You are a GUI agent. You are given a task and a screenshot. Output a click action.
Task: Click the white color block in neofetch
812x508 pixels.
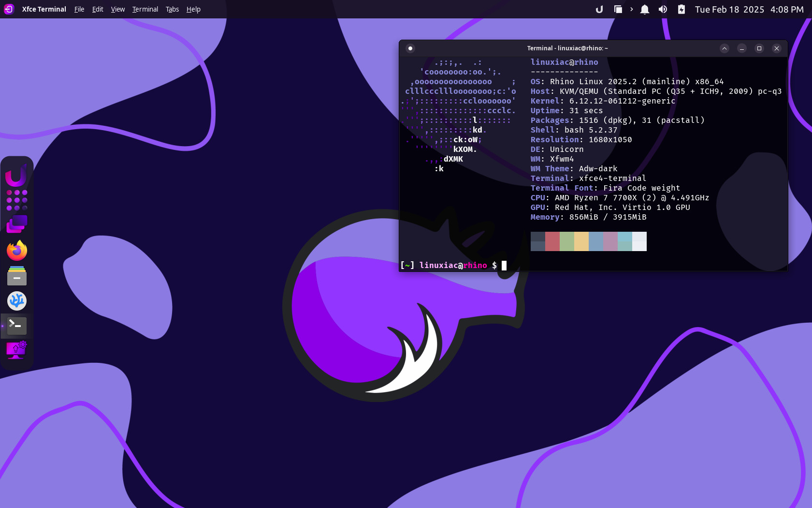coord(639,241)
